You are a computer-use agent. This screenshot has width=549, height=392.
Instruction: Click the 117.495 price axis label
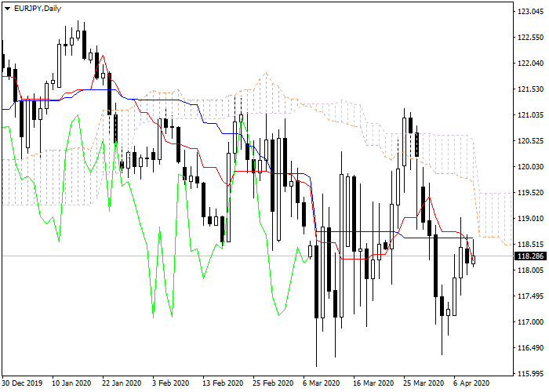click(530, 296)
